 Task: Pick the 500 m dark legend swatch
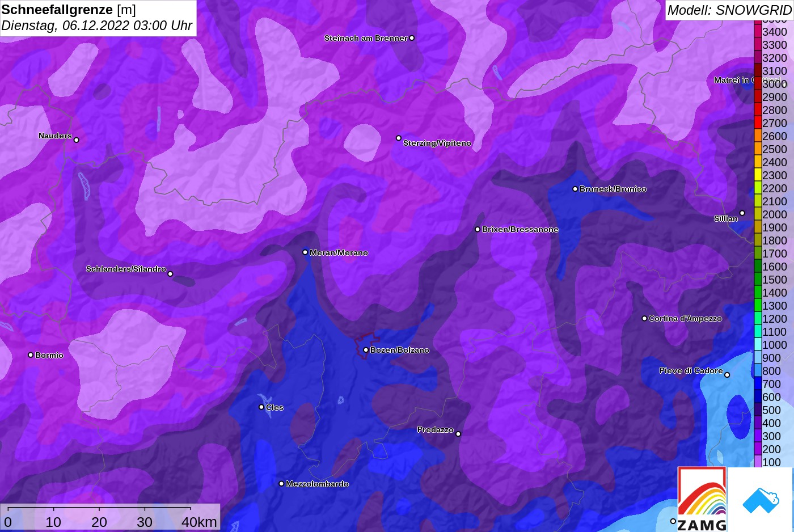click(x=758, y=410)
